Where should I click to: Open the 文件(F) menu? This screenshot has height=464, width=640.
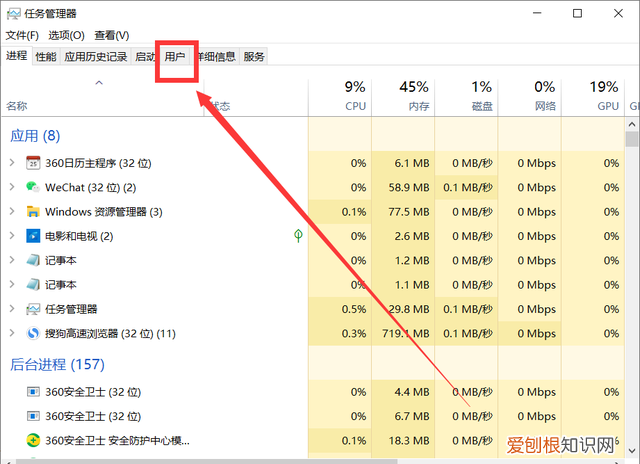click(x=22, y=36)
